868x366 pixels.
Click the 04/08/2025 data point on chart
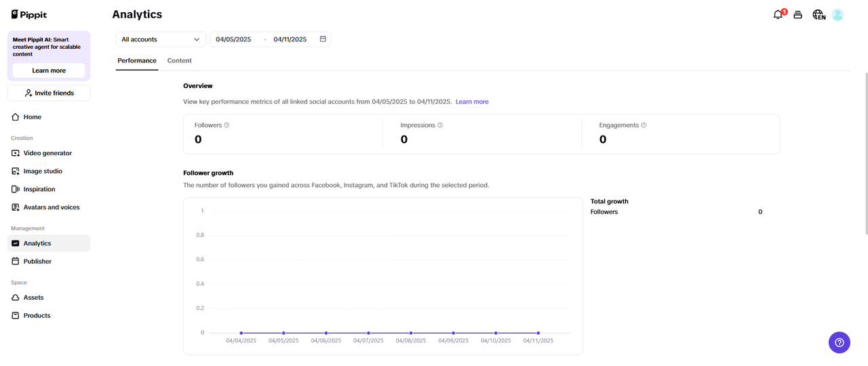pos(411,333)
